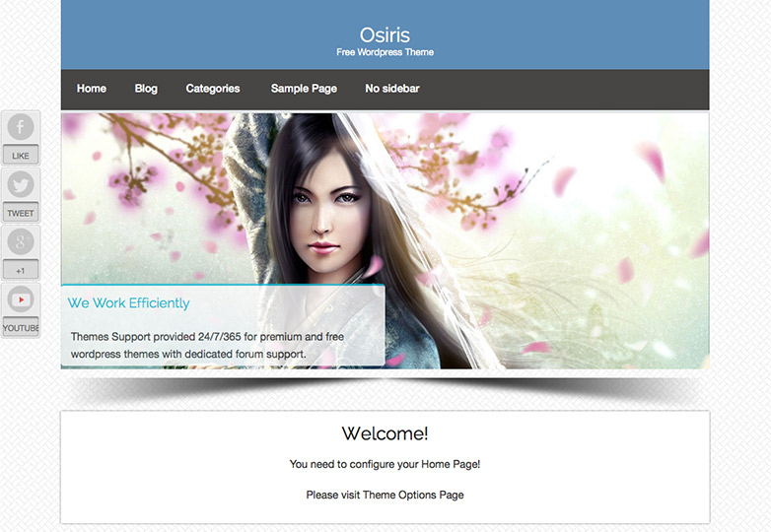Open the Blog menu item

tap(146, 89)
